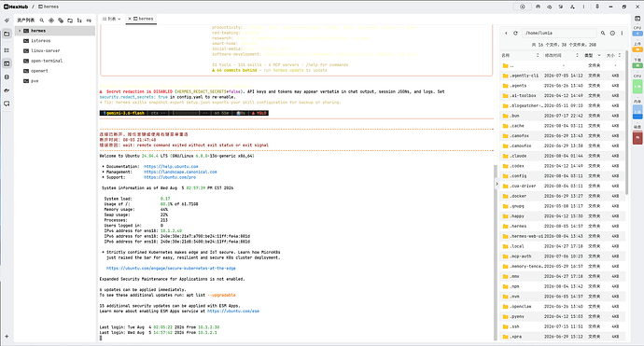Viewport: 644px width, 346px height.
Task: Click the circular play icon in title bar
Action: click(x=523, y=7)
